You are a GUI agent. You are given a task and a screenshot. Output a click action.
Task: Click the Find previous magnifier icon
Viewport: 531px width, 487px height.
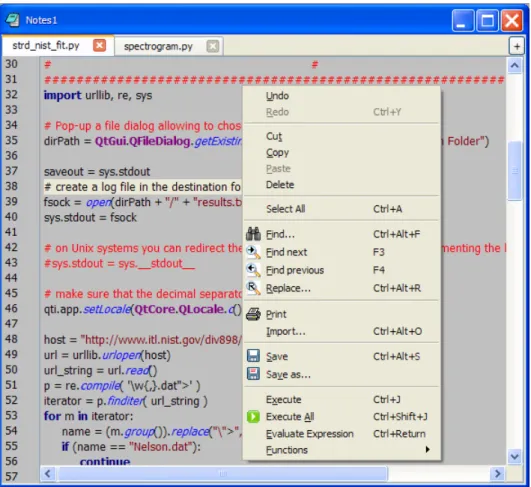pos(253,270)
